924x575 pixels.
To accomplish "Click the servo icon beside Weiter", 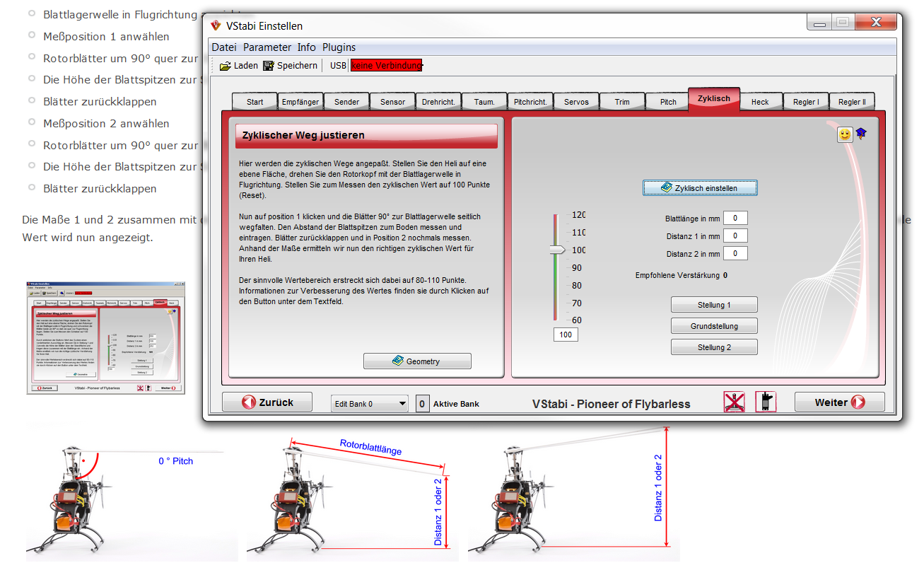I will 766,402.
